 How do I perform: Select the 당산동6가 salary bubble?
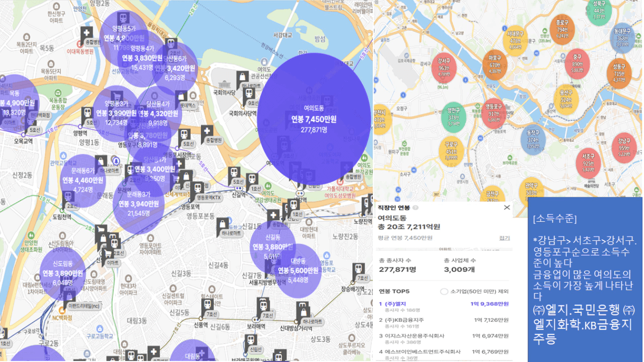175,68
